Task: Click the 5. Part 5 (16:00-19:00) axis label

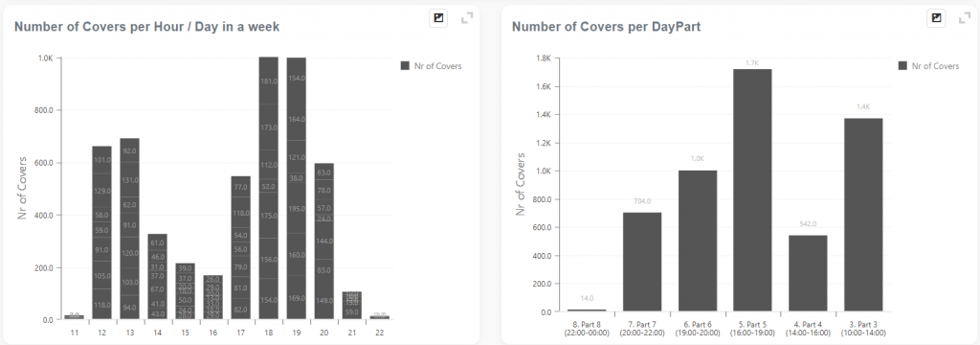Action: click(x=752, y=328)
